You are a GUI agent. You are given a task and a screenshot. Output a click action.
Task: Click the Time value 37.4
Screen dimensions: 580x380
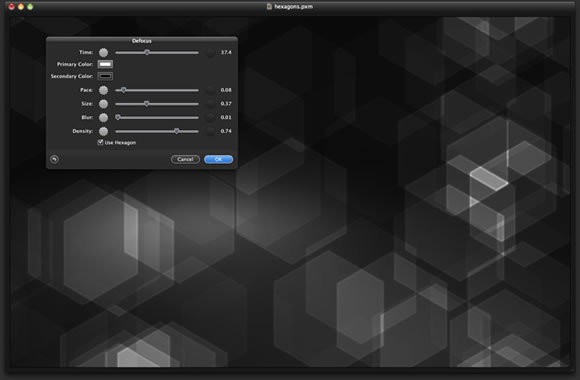[x=226, y=53]
